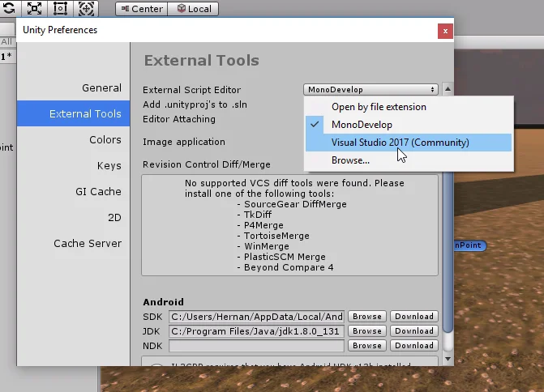Click the 'Image application' label
This screenshot has height=392, width=544.
184,142
